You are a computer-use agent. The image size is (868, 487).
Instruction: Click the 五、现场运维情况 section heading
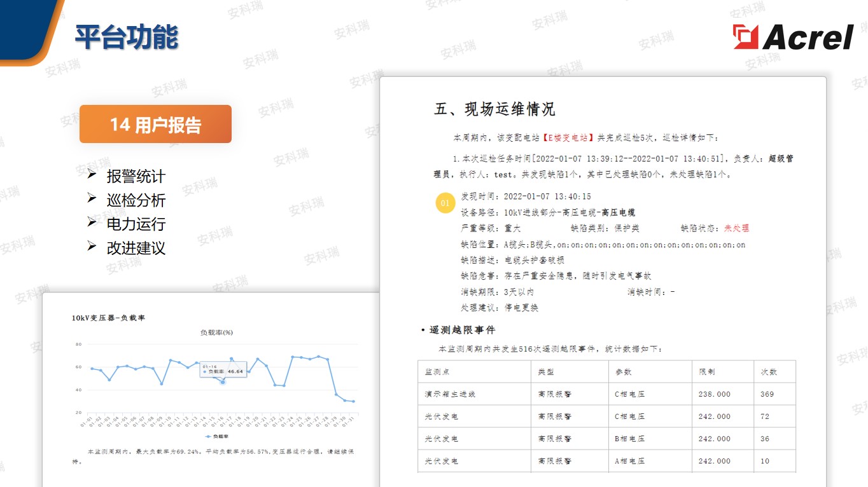pos(494,109)
